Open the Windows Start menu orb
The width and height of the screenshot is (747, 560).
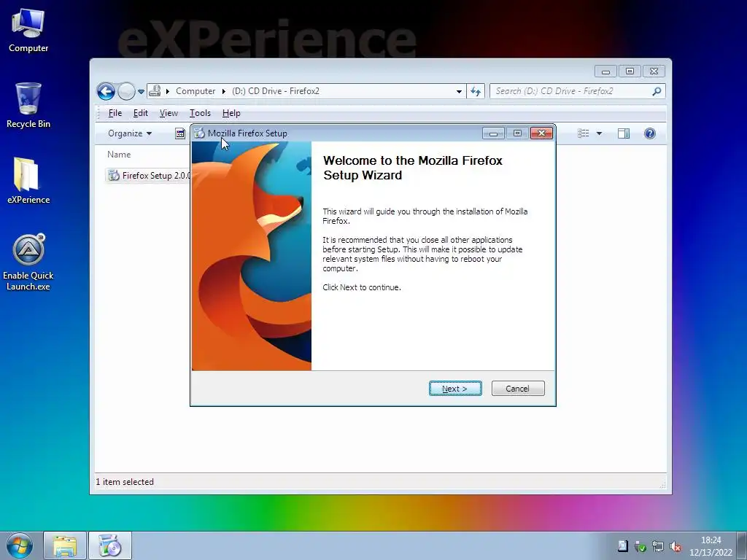[x=20, y=545]
